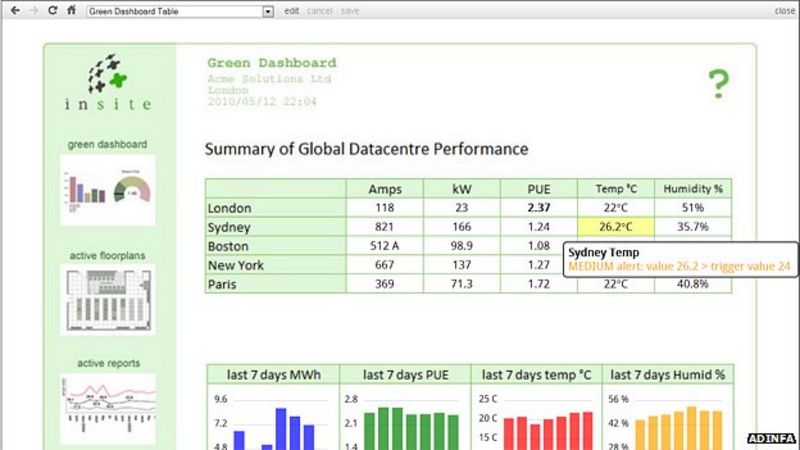Click the cancel link in toolbar
This screenshot has height=450, width=800.
[x=319, y=11]
